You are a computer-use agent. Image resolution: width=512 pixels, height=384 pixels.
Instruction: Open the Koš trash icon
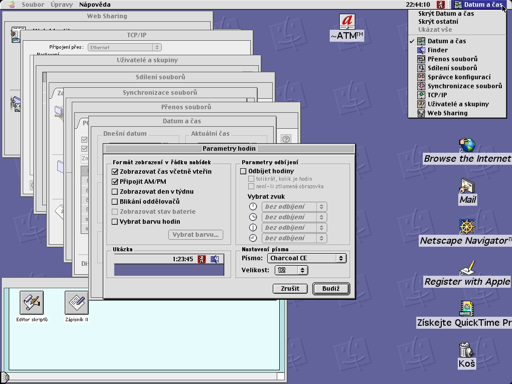[x=466, y=350]
